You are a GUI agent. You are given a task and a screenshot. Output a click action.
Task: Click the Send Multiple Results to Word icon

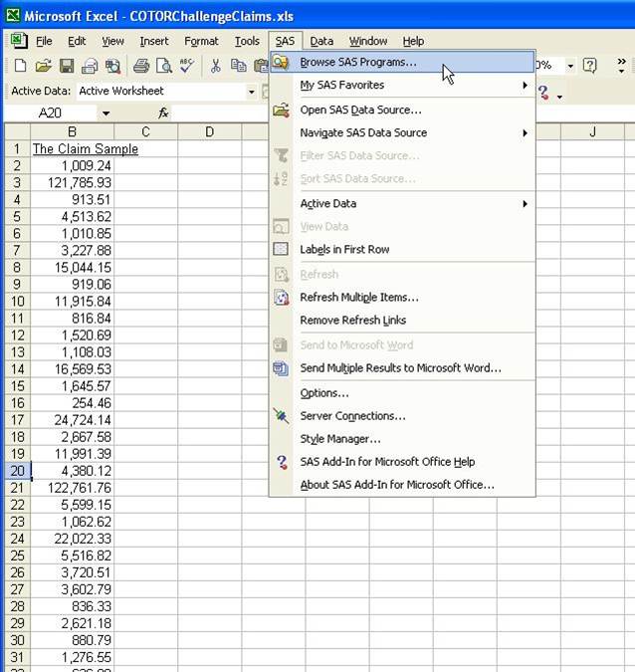pos(281,368)
